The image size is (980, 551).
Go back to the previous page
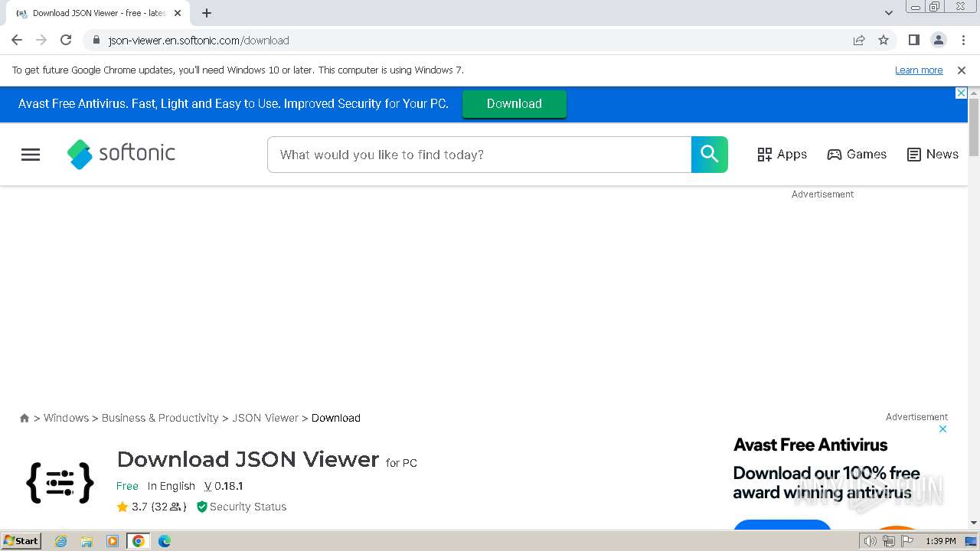tap(17, 40)
